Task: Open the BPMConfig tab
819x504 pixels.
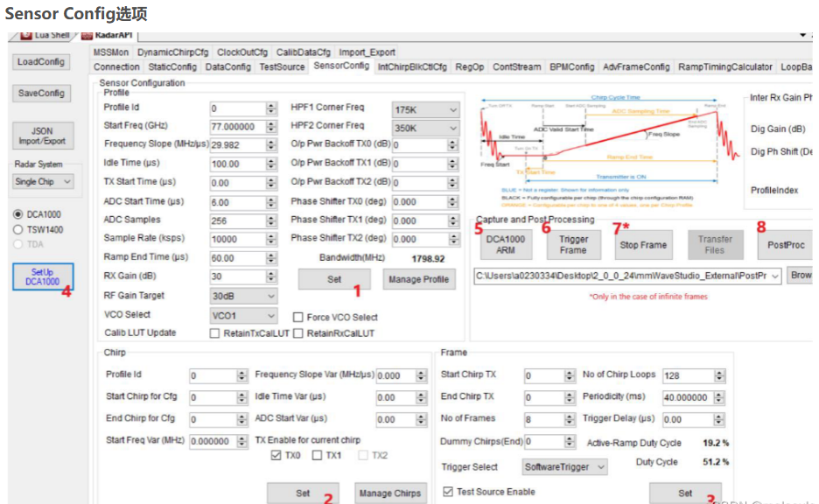Action: click(572, 66)
